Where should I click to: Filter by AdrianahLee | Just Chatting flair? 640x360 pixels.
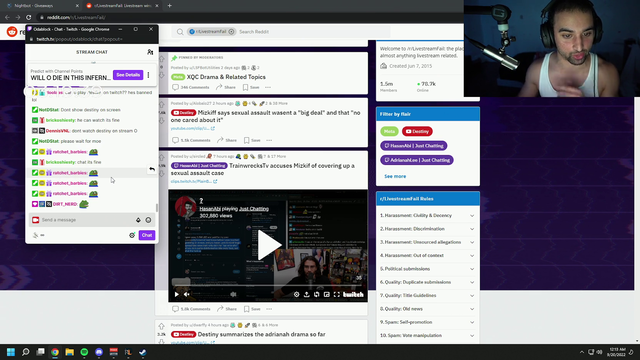(417, 160)
